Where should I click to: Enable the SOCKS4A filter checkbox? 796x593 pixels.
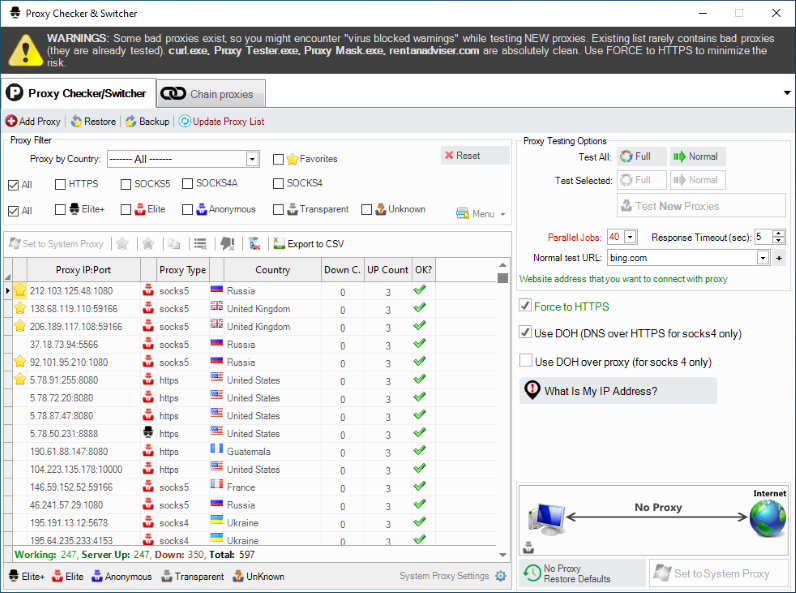click(x=187, y=183)
